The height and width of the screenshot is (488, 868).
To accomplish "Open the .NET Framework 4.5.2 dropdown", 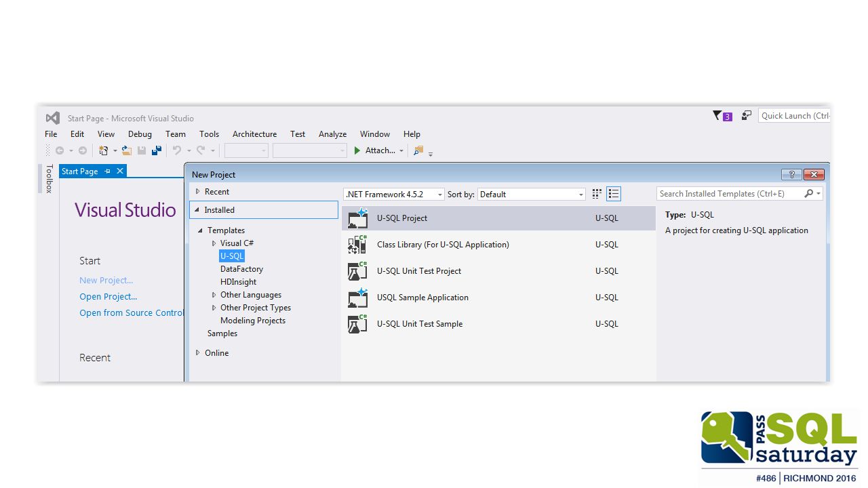I will coord(394,194).
